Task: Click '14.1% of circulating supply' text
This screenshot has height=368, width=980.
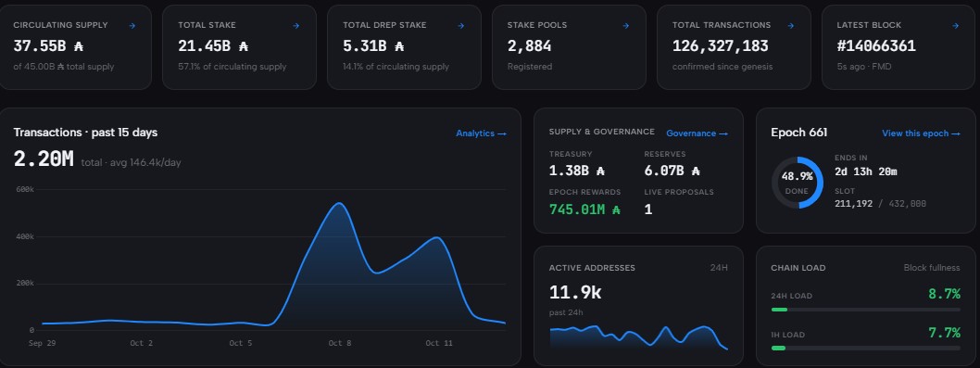Action: 396,67
